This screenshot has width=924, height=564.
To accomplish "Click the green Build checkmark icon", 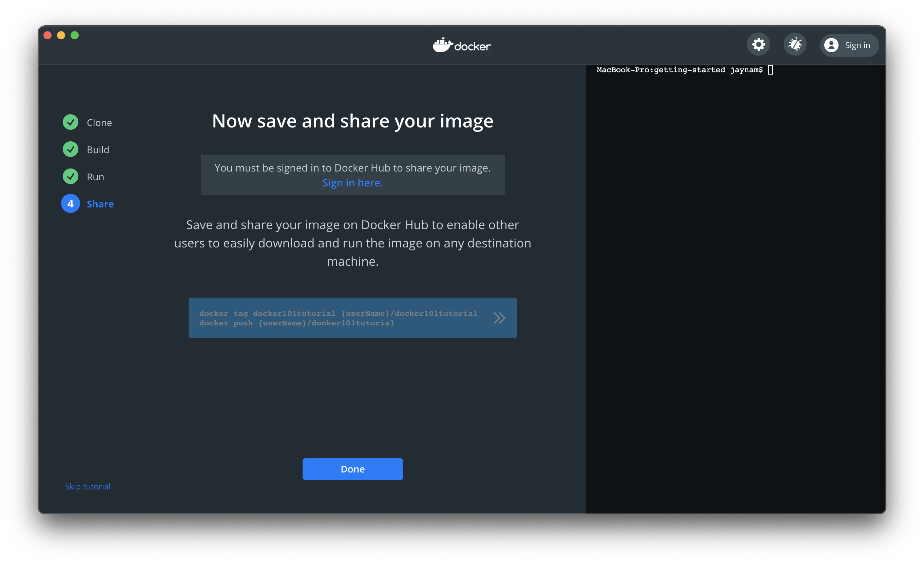I will coord(71,149).
